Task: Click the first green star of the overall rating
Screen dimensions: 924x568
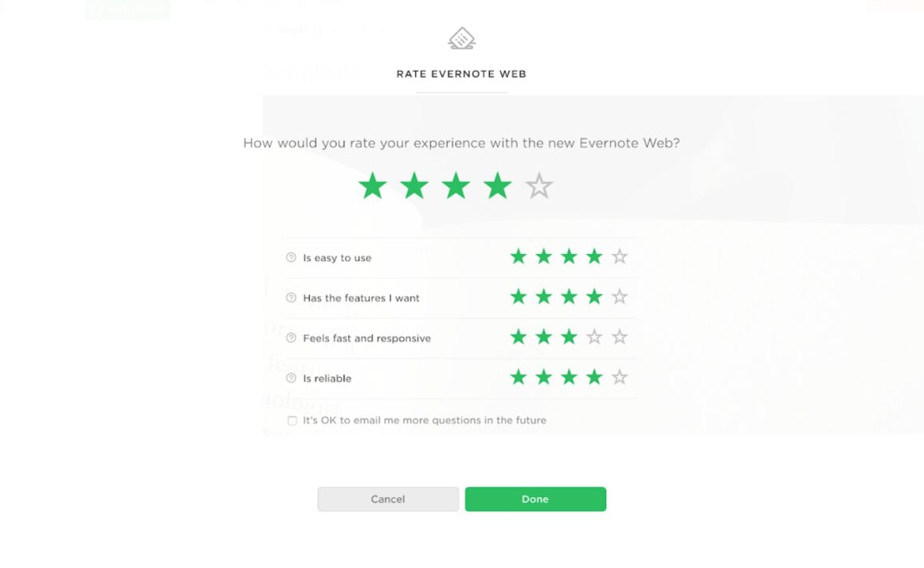Action: [371, 185]
